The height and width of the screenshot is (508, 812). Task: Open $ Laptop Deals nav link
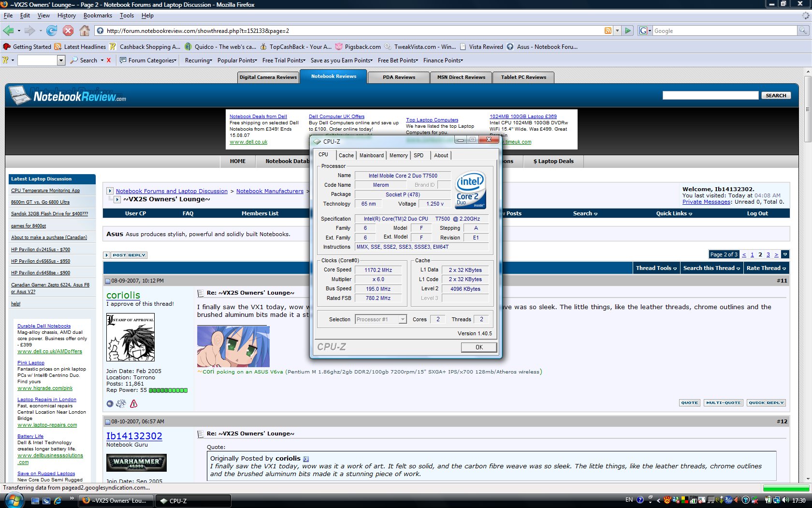point(553,161)
